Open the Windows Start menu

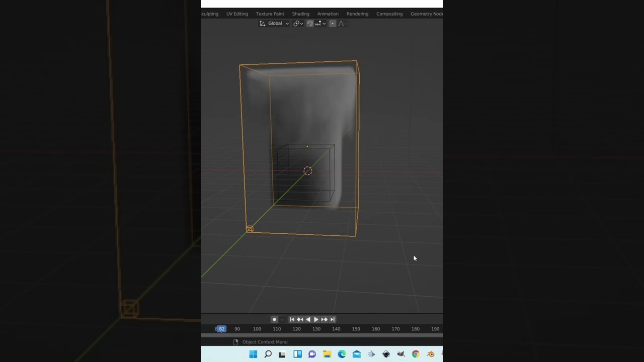(253, 354)
